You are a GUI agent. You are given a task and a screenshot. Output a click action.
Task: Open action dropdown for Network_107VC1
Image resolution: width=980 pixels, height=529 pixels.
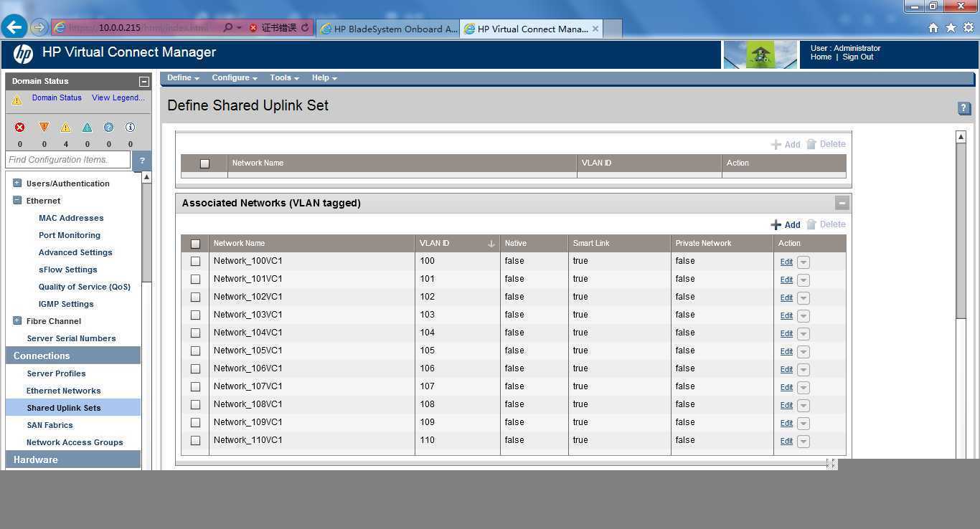click(x=804, y=388)
